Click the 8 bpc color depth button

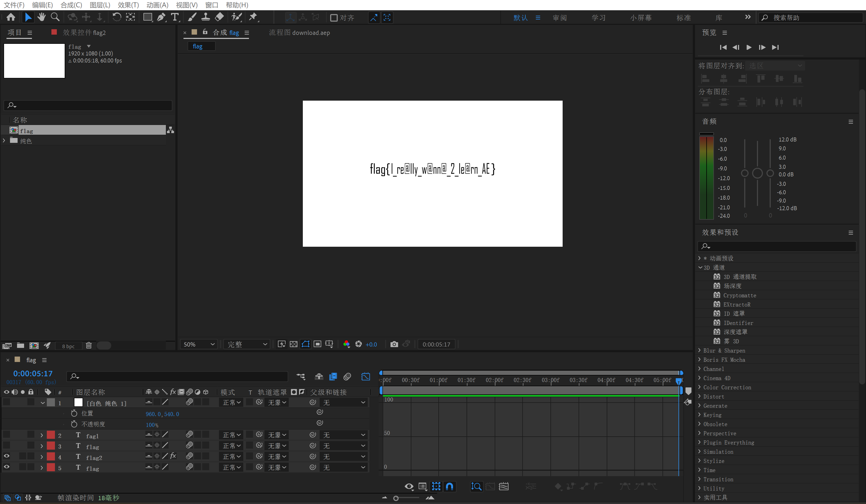(x=68, y=346)
